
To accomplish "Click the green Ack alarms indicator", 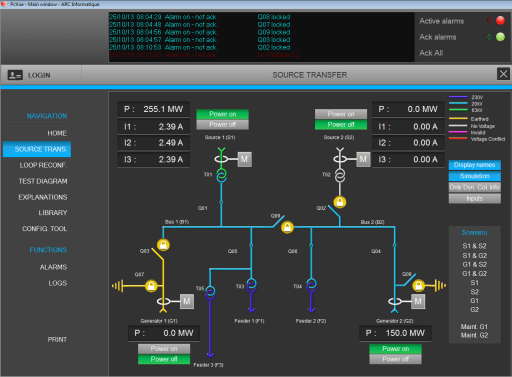I will (x=500, y=37).
